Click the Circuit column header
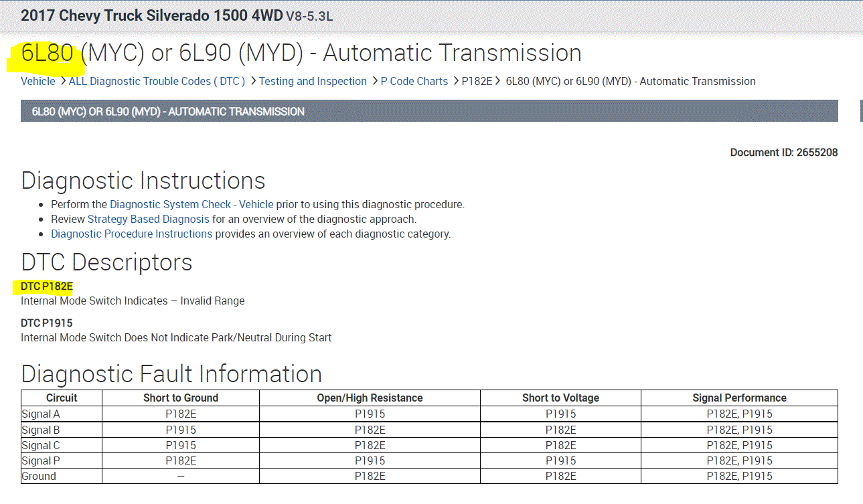 coord(62,398)
